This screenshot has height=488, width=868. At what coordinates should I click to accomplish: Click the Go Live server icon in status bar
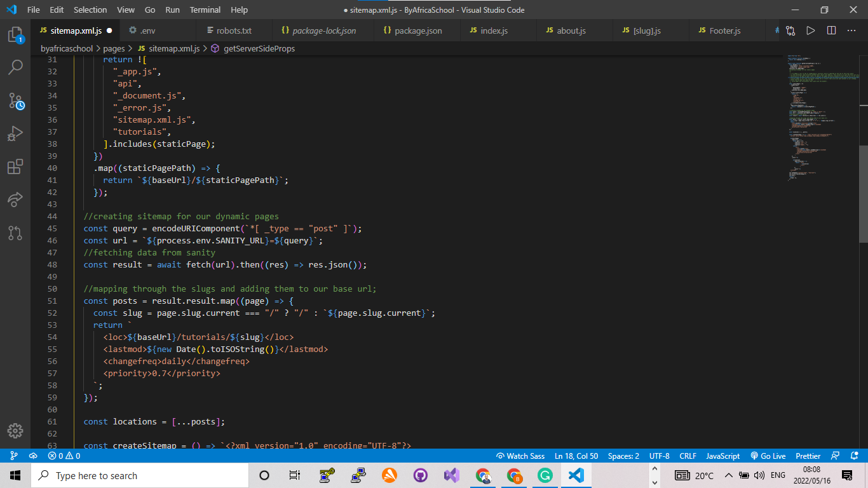pos(768,456)
